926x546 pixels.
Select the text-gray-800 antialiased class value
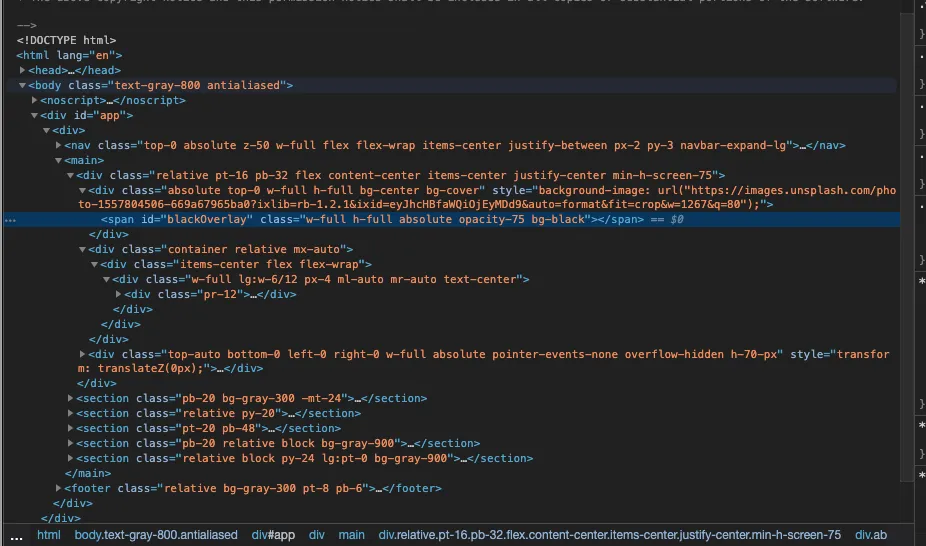click(x=197, y=85)
